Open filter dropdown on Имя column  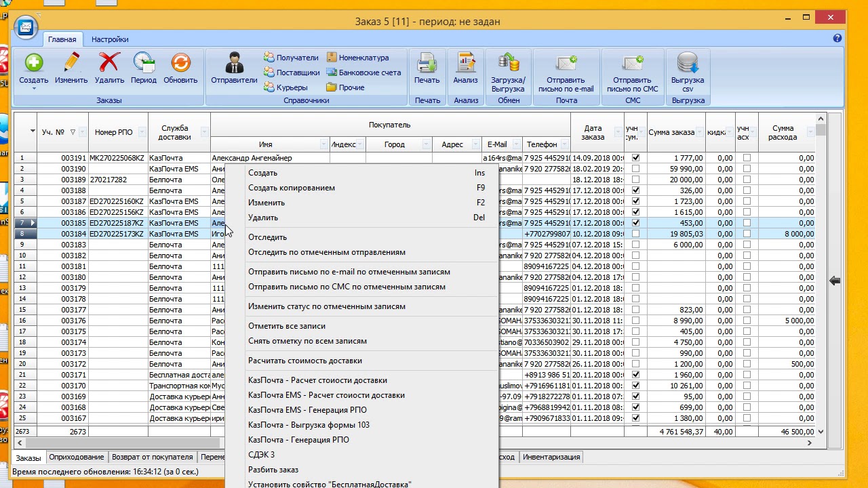(324, 144)
